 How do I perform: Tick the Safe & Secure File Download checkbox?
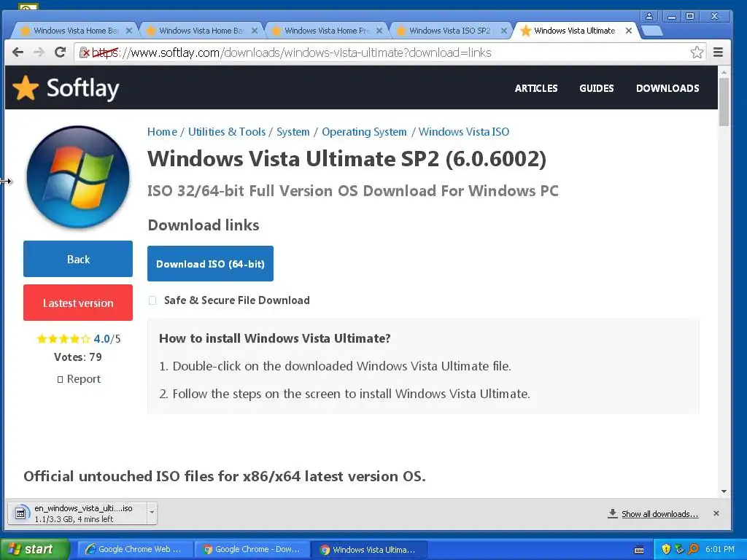(152, 300)
